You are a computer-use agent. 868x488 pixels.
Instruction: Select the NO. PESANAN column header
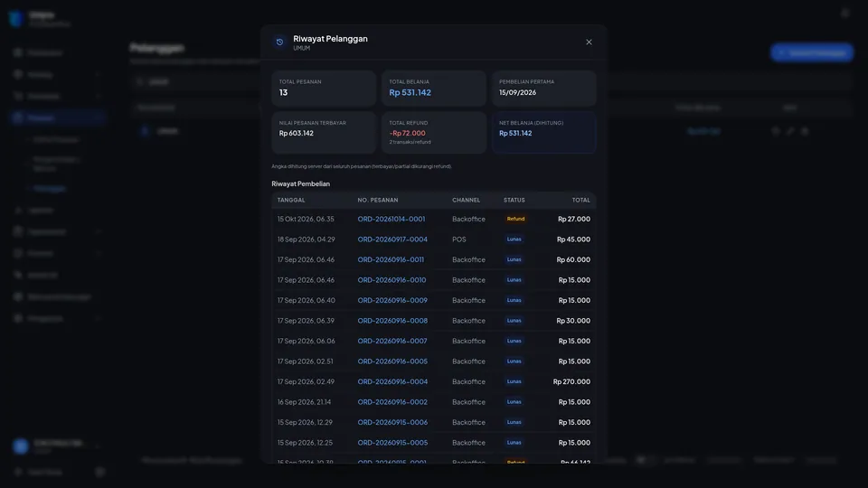(x=378, y=201)
